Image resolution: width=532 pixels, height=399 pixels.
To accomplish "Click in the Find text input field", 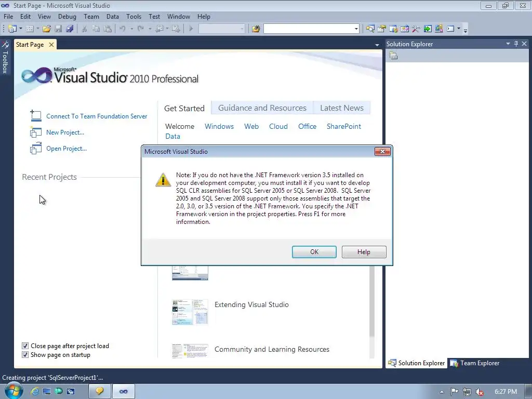I will pyautogui.click(x=309, y=29).
